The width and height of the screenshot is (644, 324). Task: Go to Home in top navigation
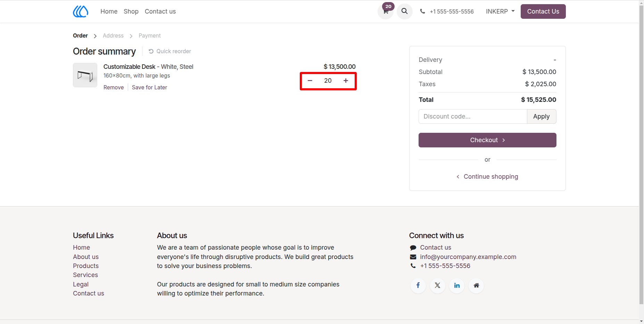tap(109, 11)
